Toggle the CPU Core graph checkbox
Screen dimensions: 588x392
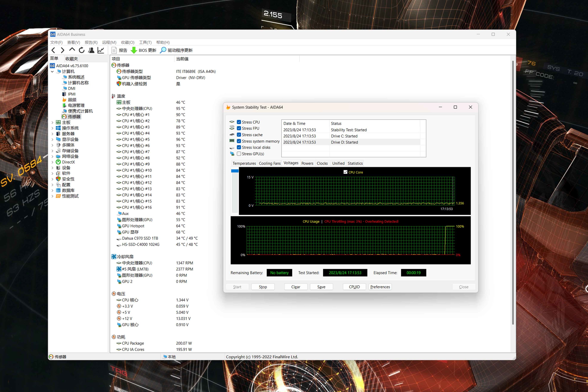coord(345,172)
